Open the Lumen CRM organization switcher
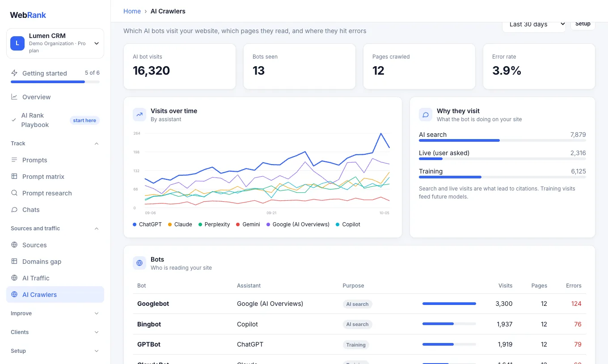The width and height of the screenshot is (608, 364). click(x=55, y=43)
